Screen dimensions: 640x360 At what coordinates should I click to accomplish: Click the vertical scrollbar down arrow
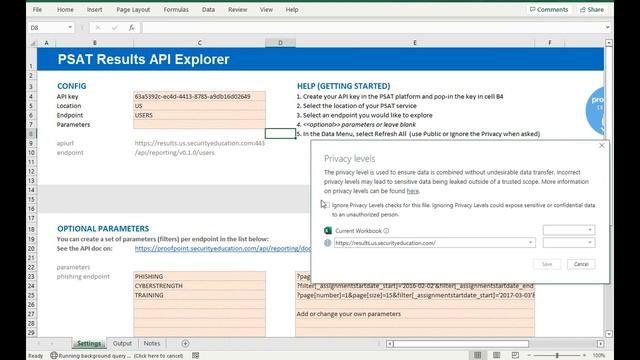coord(609,334)
